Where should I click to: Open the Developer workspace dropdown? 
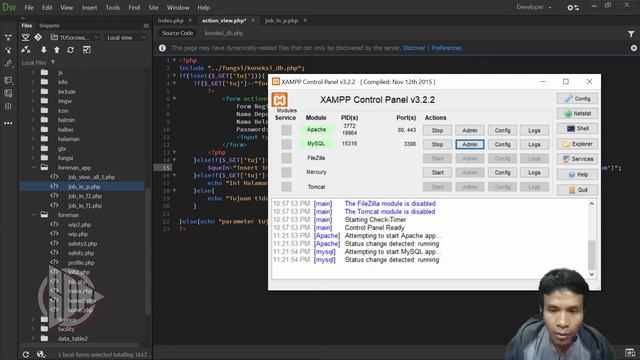pos(534,7)
